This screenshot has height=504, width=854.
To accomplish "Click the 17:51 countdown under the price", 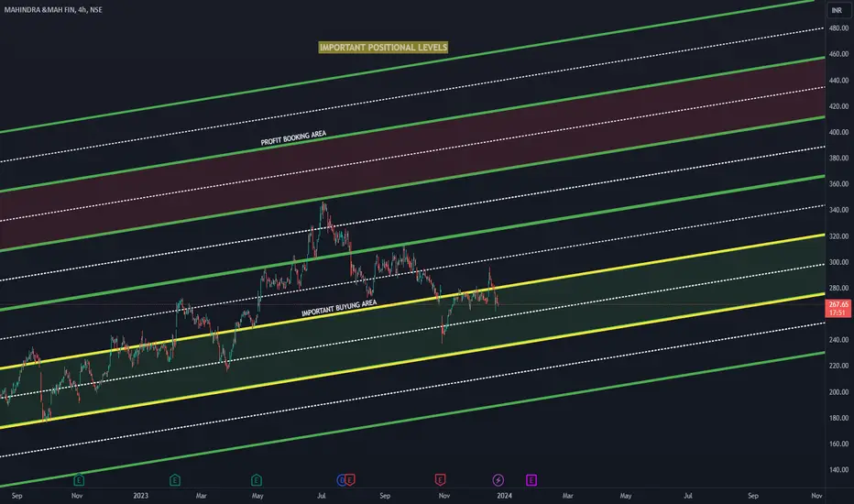I will [x=838, y=312].
